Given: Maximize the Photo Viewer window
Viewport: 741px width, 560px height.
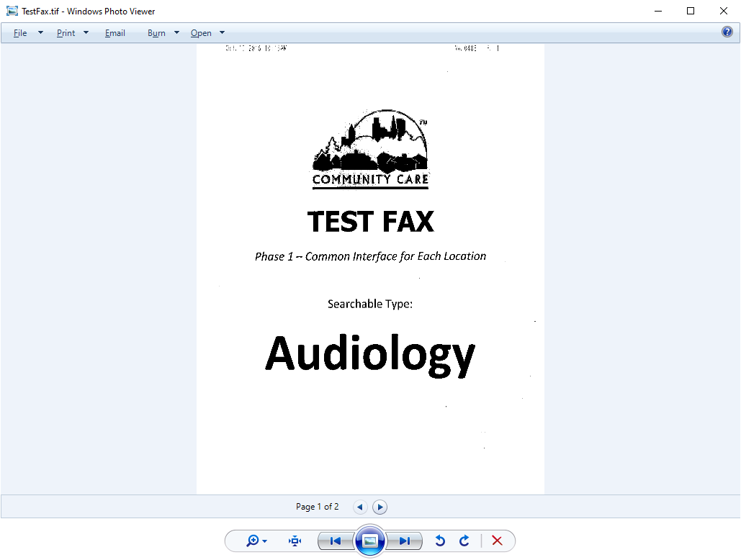Looking at the screenshot, I should click(691, 11).
